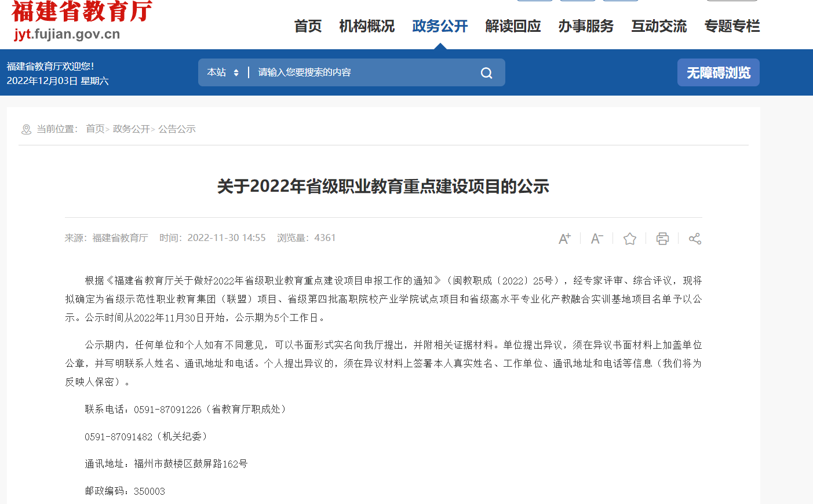The image size is (813, 504).
Task: Select the 政务公开 navigation tab
Action: point(440,26)
